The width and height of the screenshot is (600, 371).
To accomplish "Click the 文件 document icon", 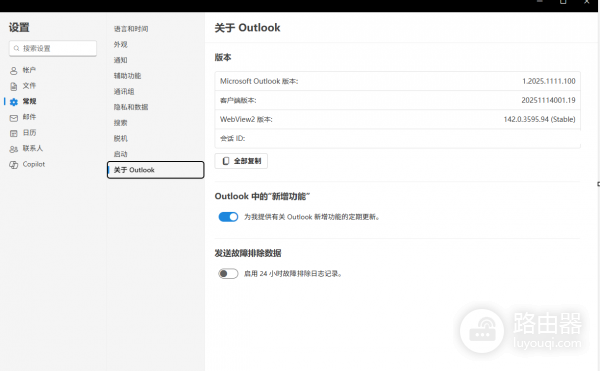I will click(x=14, y=86).
